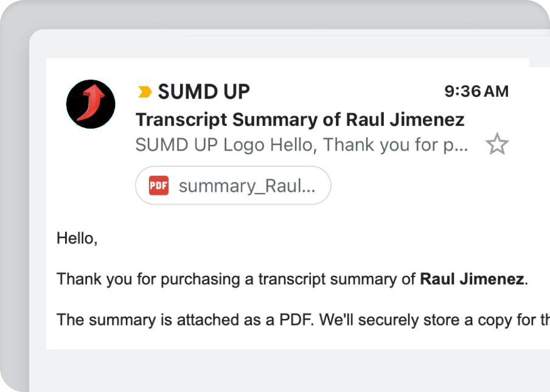This screenshot has width=550, height=392.
Task: Click the summary is attached as PDF sentence
Action: (303, 320)
